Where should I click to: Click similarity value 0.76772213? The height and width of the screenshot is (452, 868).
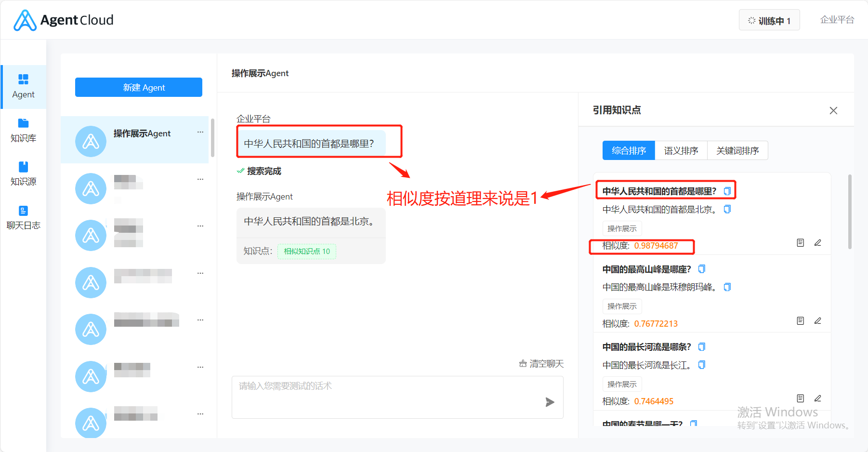[656, 324]
